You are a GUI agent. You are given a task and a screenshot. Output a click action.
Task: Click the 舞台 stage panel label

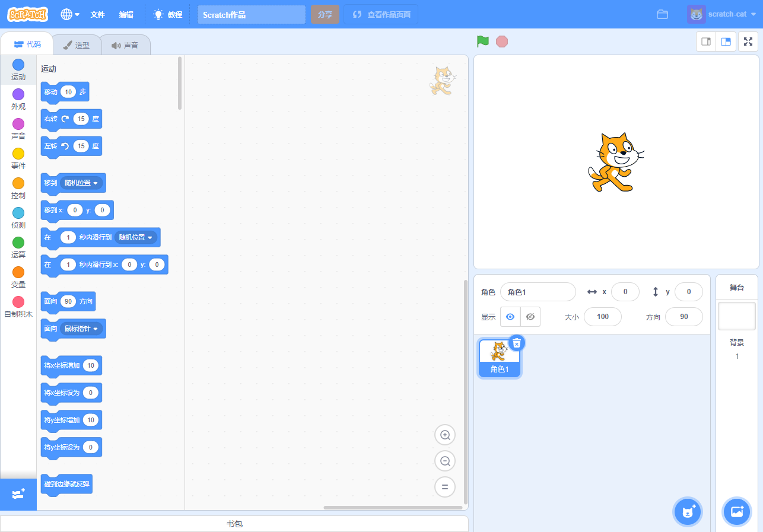point(737,287)
